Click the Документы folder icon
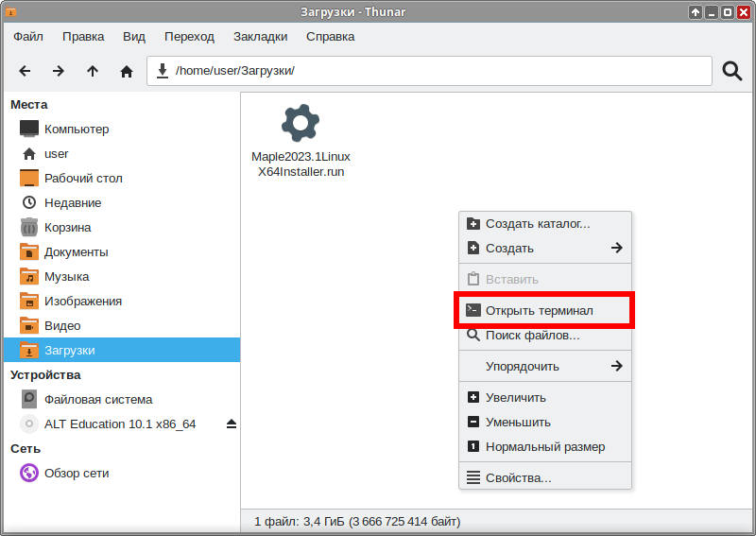The height and width of the screenshot is (536, 756). 29,251
